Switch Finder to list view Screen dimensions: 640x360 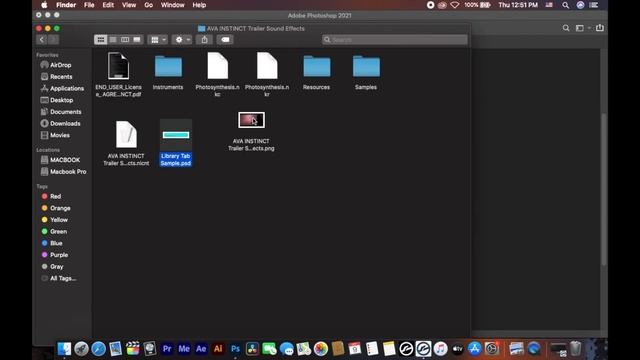click(113, 40)
